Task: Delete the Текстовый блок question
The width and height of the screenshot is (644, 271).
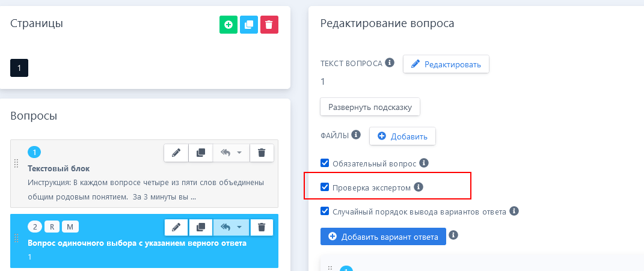Action: coord(262,153)
